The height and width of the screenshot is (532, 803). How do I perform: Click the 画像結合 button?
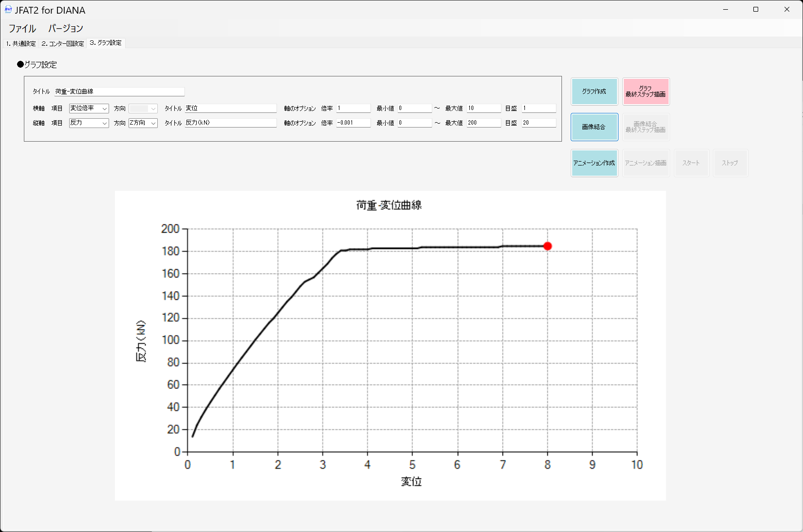tap(594, 127)
